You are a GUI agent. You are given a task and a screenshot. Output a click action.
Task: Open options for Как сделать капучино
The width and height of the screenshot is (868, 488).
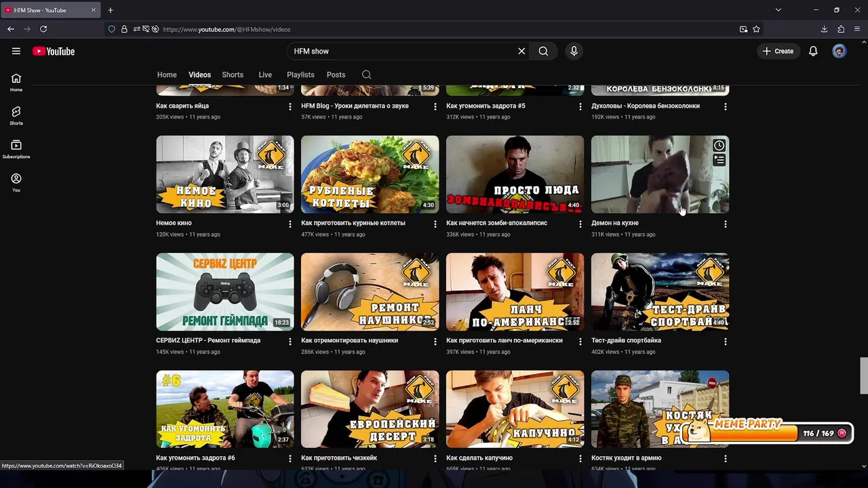click(x=580, y=459)
